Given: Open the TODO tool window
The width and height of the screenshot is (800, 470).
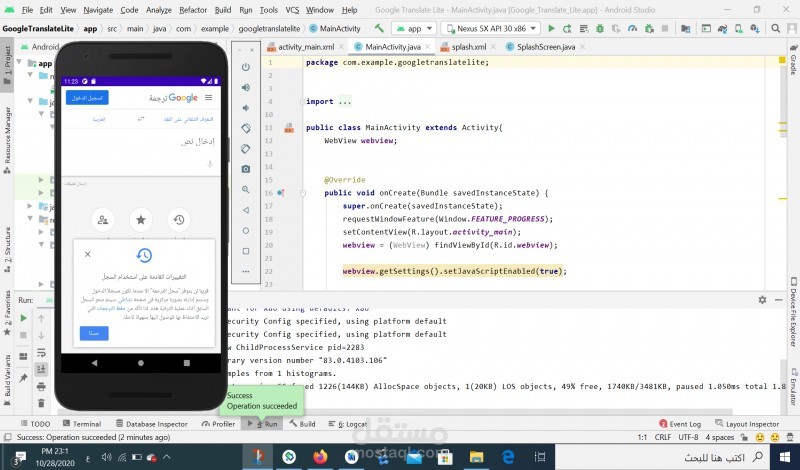Looking at the screenshot, I should (x=35, y=424).
